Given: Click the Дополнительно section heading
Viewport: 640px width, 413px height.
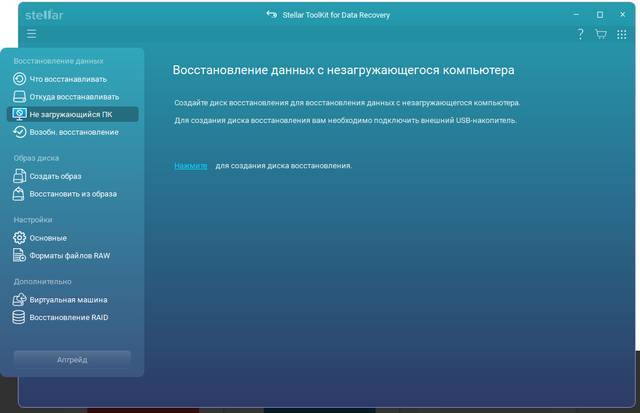Looking at the screenshot, I should [x=42, y=282].
